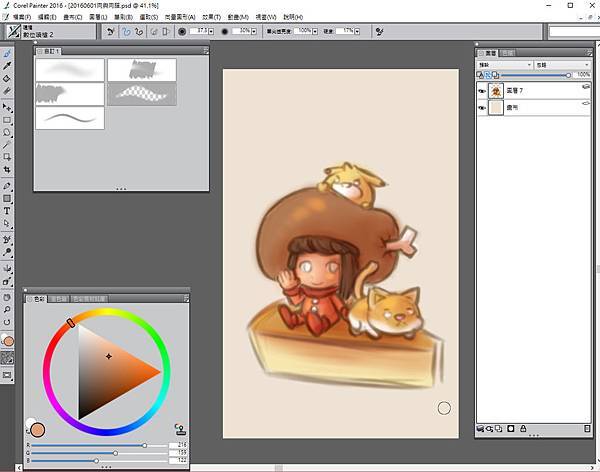Open the opacity 20% dropdown arrow

point(254,32)
